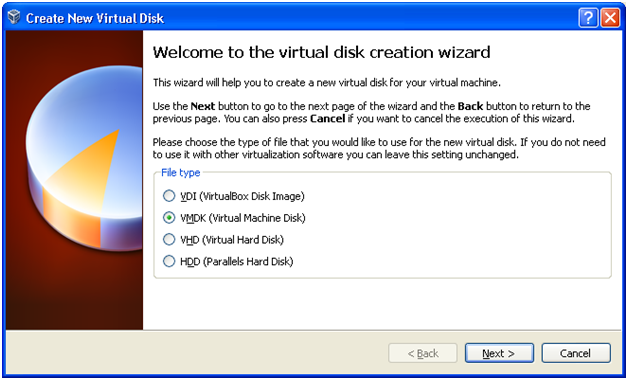Image resolution: width=628 pixels, height=380 pixels.
Task: Select the VDI radio button
Action: click(x=169, y=196)
